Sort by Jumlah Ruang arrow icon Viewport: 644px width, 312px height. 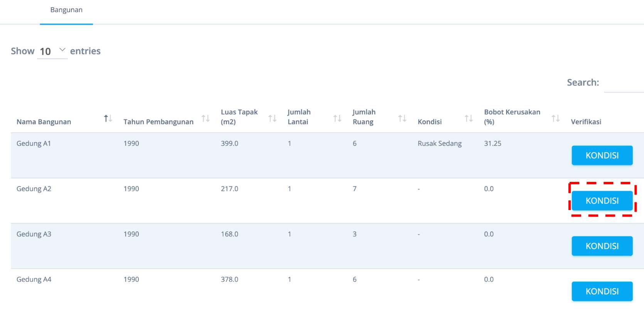(x=402, y=118)
